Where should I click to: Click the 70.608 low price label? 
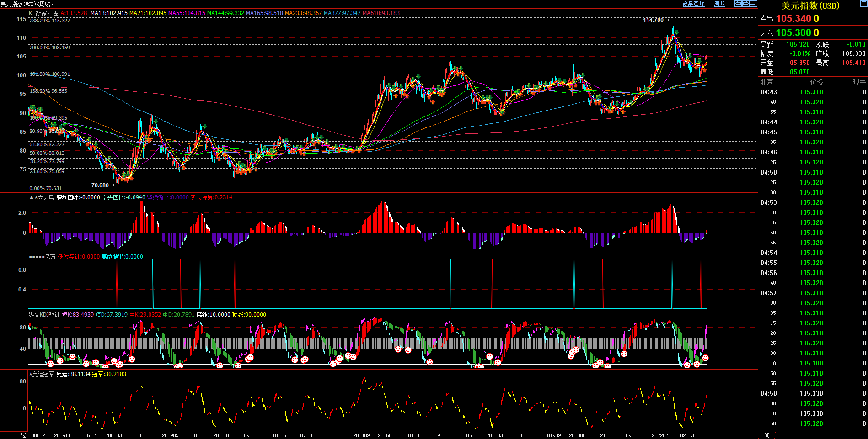click(x=100, y=185)
